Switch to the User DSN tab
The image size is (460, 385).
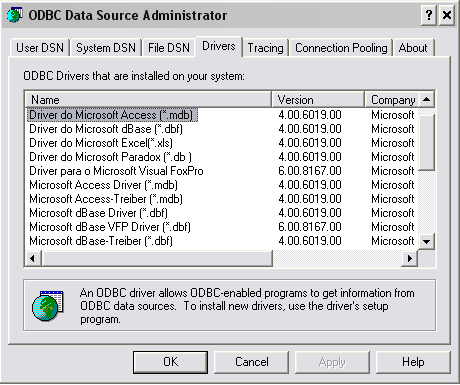tap(40, 48)
